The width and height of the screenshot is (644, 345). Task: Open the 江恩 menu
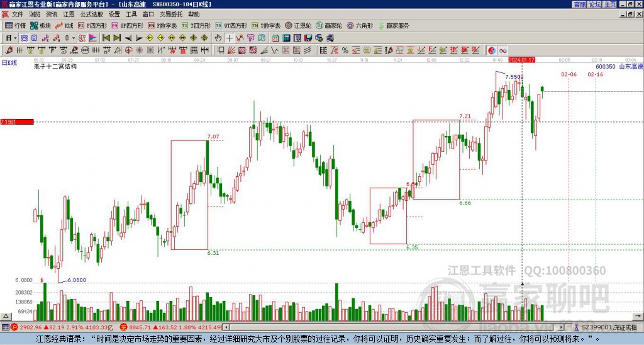click(x=69, y=14)
